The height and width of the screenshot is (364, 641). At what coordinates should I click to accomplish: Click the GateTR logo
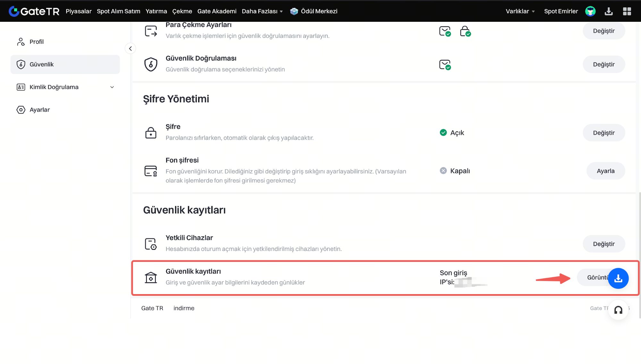(34, 11)
